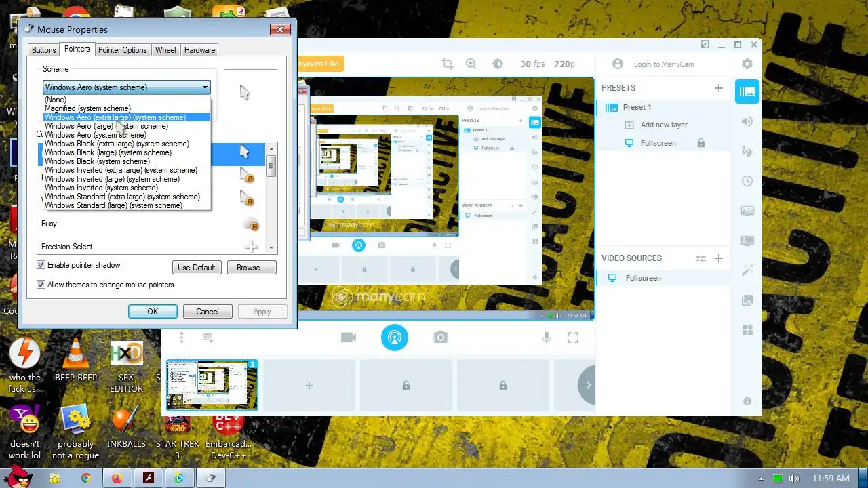Start streaming with the blue broadcast button
The image size is (868, 488).
click(395, 337)
